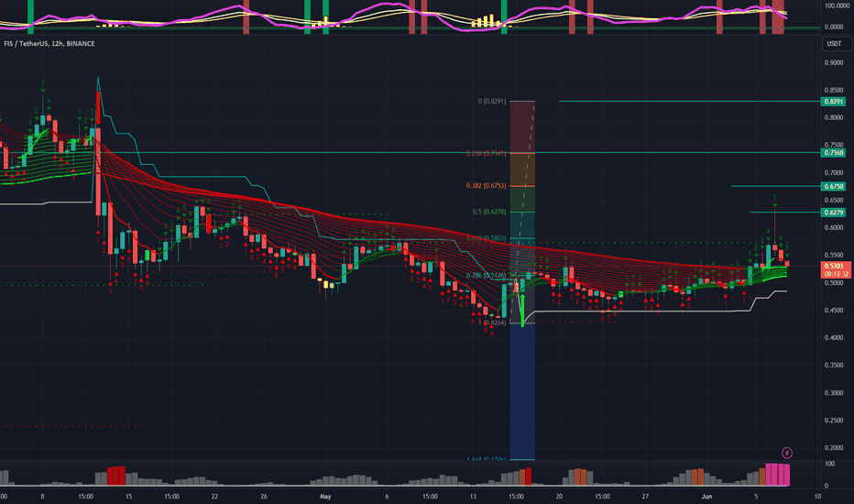Click the Fib 0.382 (0.6753) label
The width and height of the screenshot is (854, 504).
[x=486, y=186]
